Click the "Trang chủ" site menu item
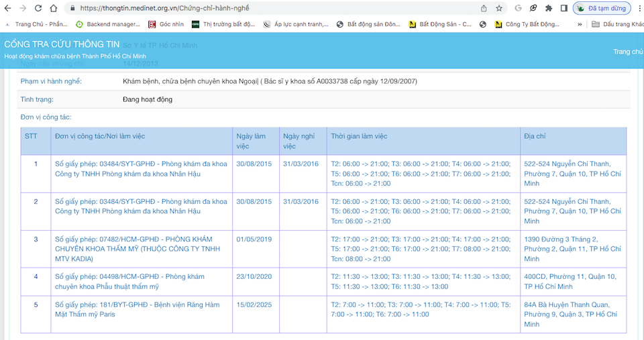The image size is (644, 340). click(628, 52)
